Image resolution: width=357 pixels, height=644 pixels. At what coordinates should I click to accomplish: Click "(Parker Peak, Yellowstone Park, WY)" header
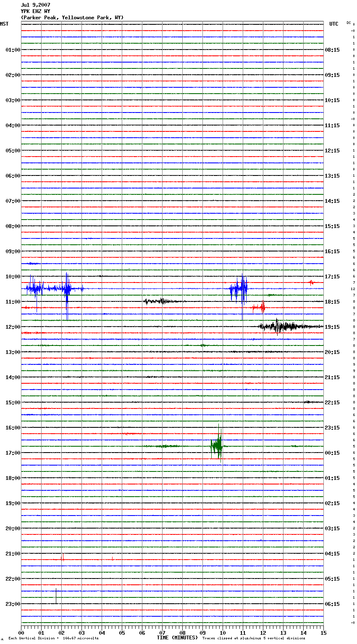(x=72, y=18)
